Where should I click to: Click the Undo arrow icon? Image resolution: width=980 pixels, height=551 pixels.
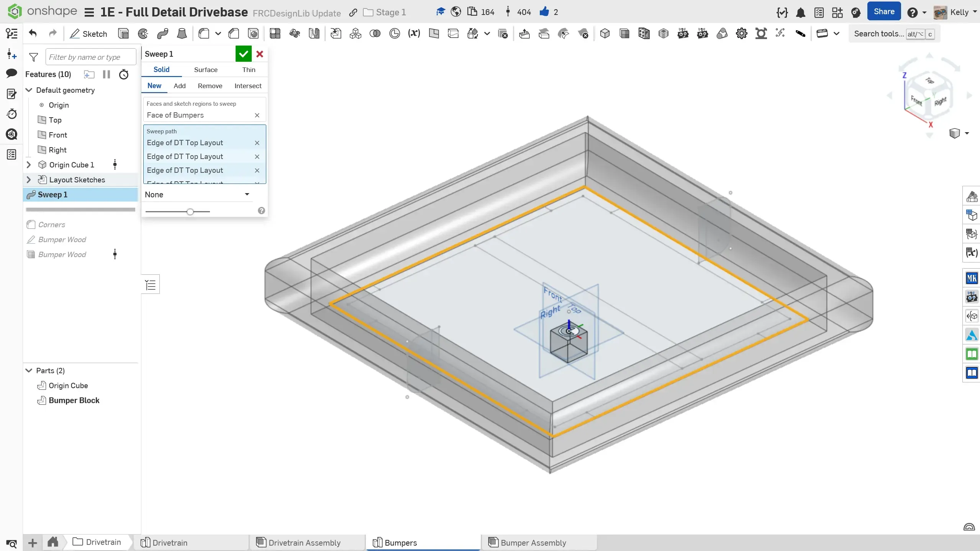coord(33,34)
